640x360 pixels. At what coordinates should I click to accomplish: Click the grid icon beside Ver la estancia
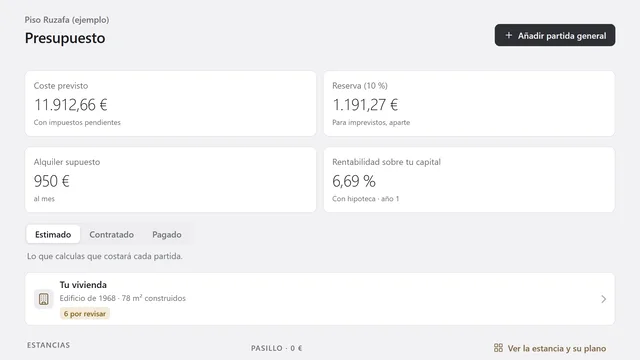(498, 348)
